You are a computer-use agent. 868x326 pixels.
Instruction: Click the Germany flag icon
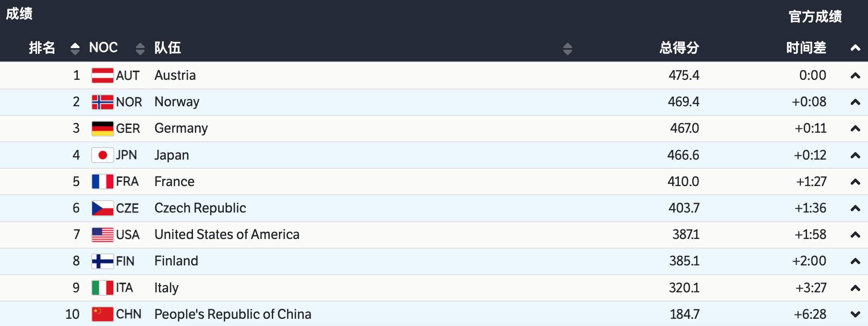(102, 128)
